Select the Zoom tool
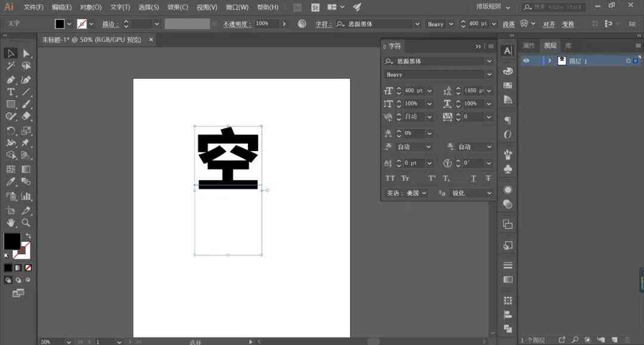 point(26,223)
